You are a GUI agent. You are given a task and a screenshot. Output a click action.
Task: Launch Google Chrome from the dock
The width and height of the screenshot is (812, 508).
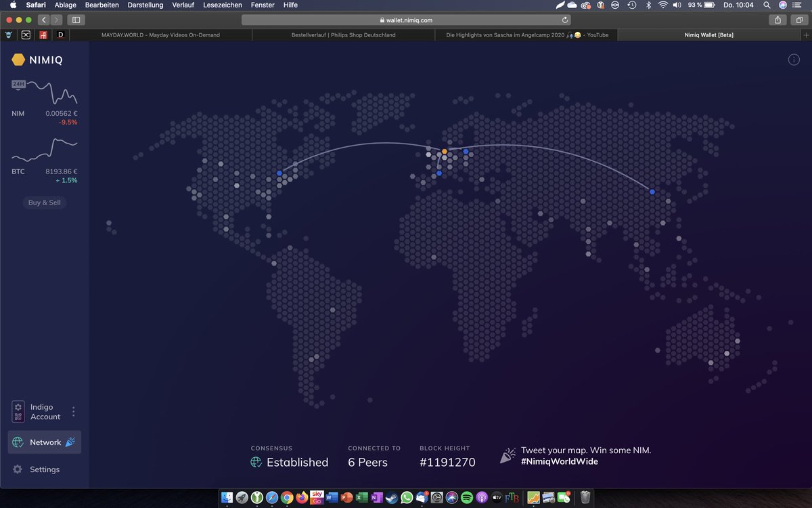(287, 498)
